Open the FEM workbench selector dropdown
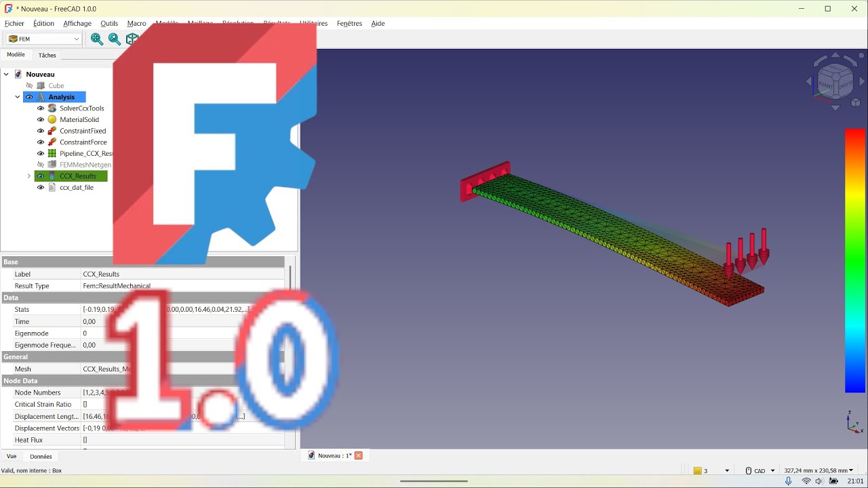Screen dimensions: 868x488 point(43,39)
